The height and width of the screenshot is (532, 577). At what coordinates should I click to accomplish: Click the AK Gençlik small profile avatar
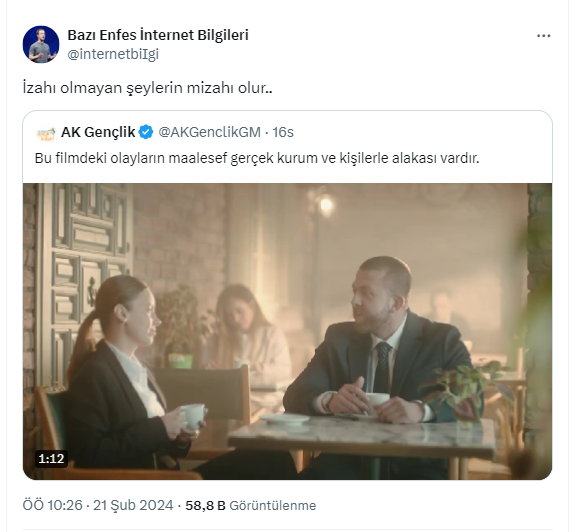46,133
